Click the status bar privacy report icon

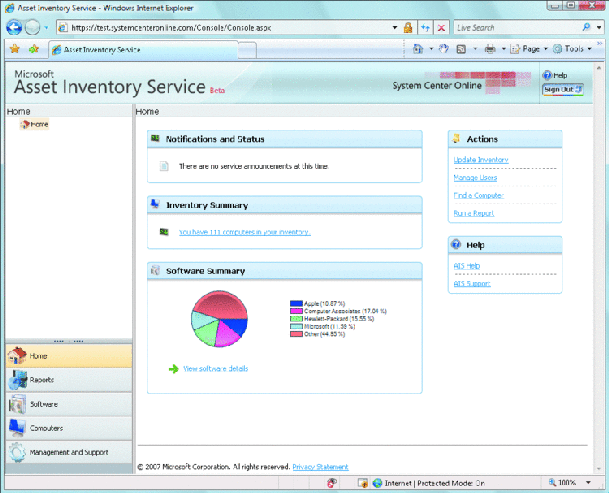pos(332,483)
